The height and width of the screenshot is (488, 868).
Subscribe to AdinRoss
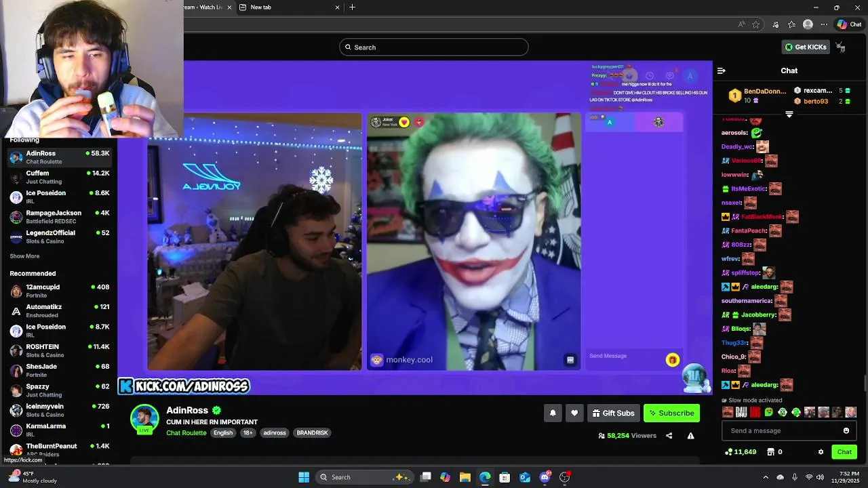671,413
